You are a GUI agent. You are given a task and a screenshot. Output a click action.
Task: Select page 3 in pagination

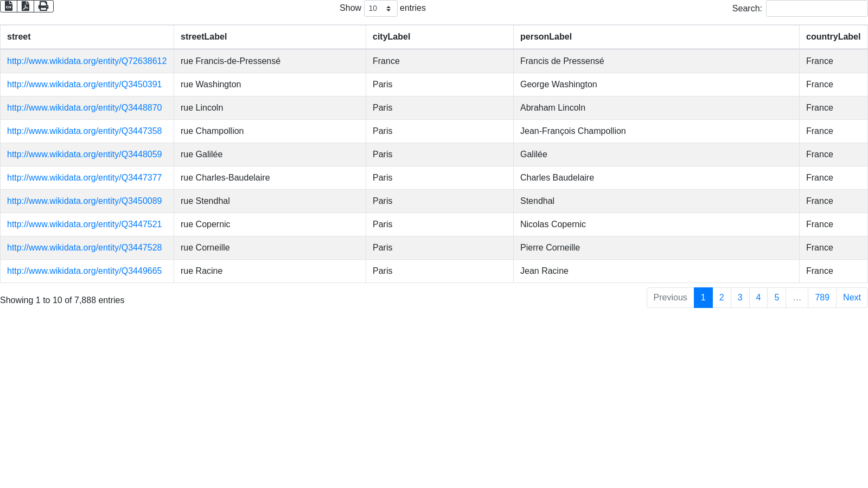click(x=740, y=298)
